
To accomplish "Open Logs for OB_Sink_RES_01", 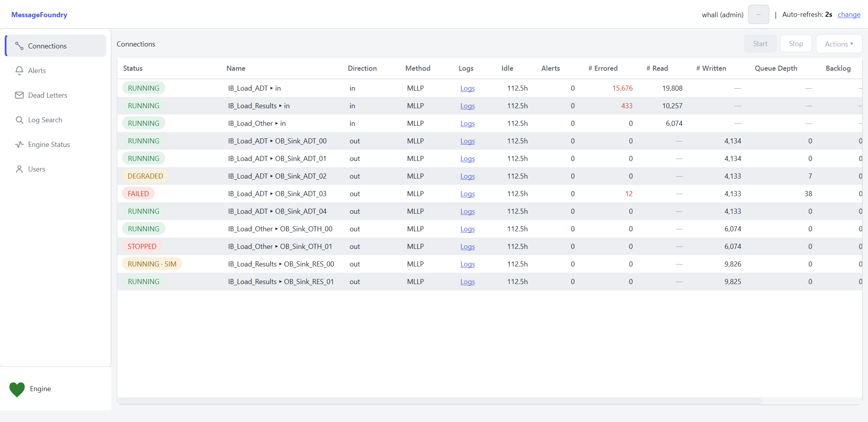I will pos(467,282).
